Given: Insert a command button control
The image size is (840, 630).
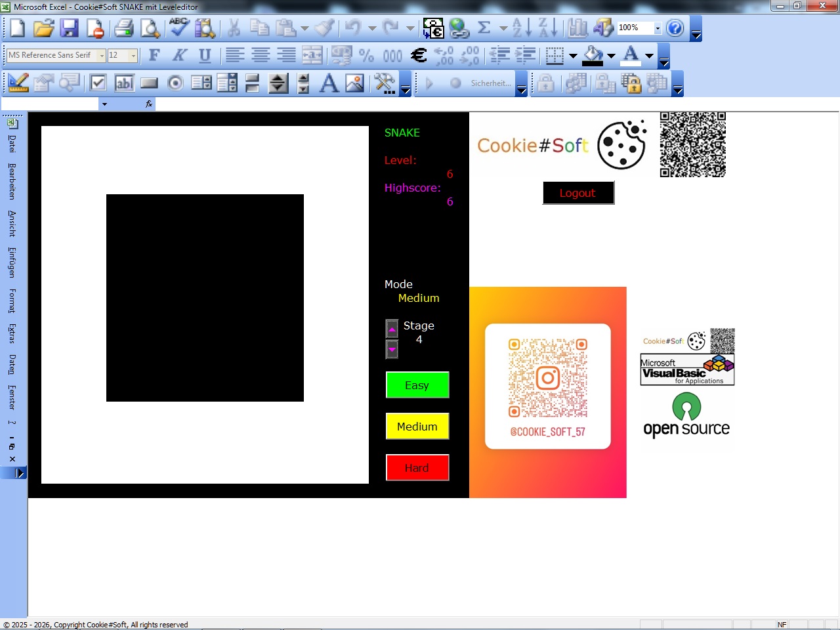Looking at the screenshot, I should (150, 83).
